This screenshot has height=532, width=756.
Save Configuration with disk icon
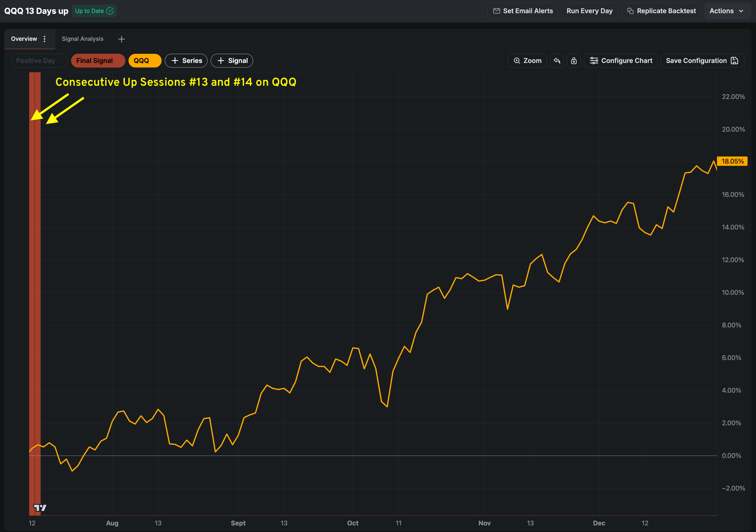(x=702, y=60)
